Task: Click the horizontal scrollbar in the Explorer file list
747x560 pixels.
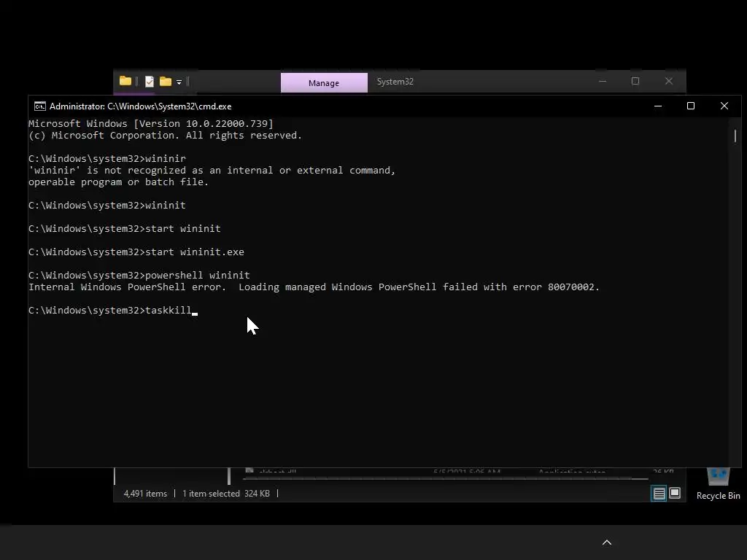Action: click(x=446, y=478)
